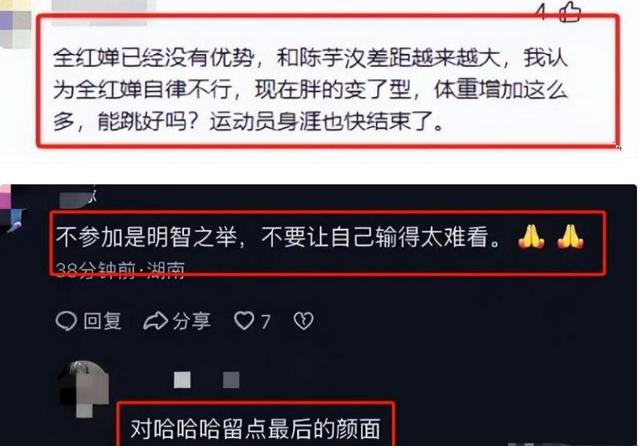This screenshot has height=446, width=640.
Task: Click the 回复 reply label
Action: pyautogui.click(x=102, y=321)
